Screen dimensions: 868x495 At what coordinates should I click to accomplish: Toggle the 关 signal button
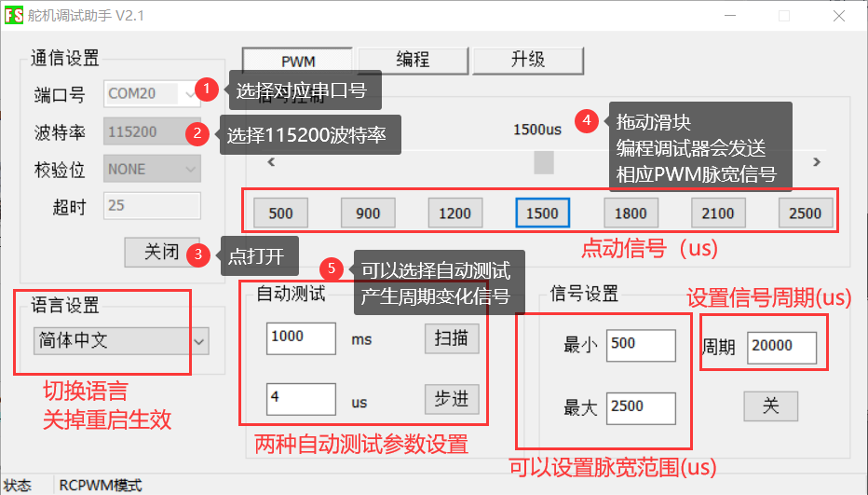point(770,406)
